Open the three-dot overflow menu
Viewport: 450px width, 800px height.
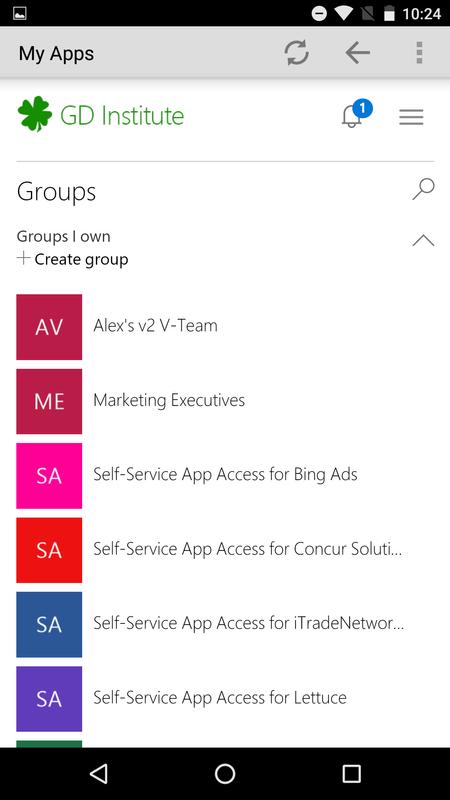click(x=419, y=53)
